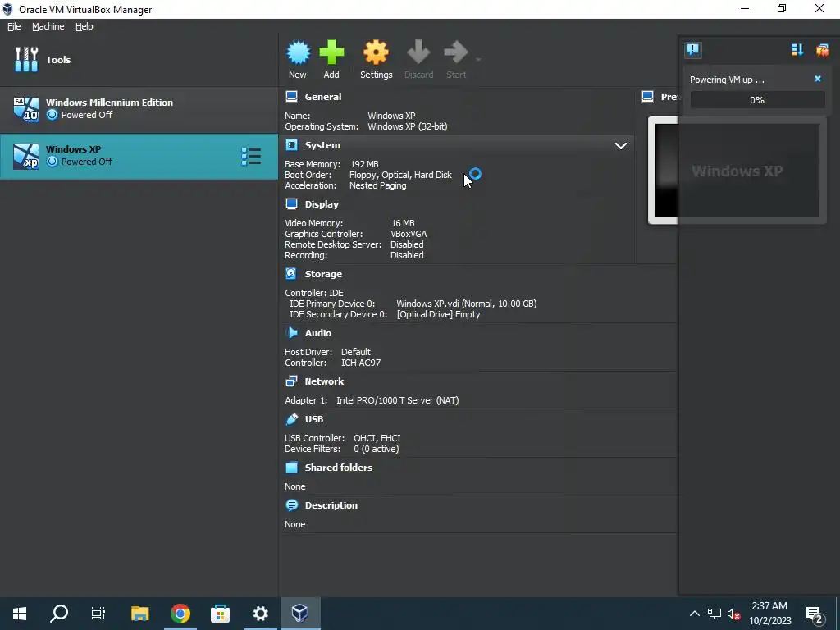Open the General section header
This screenshot has height=630, width=840.
point(323,97)
